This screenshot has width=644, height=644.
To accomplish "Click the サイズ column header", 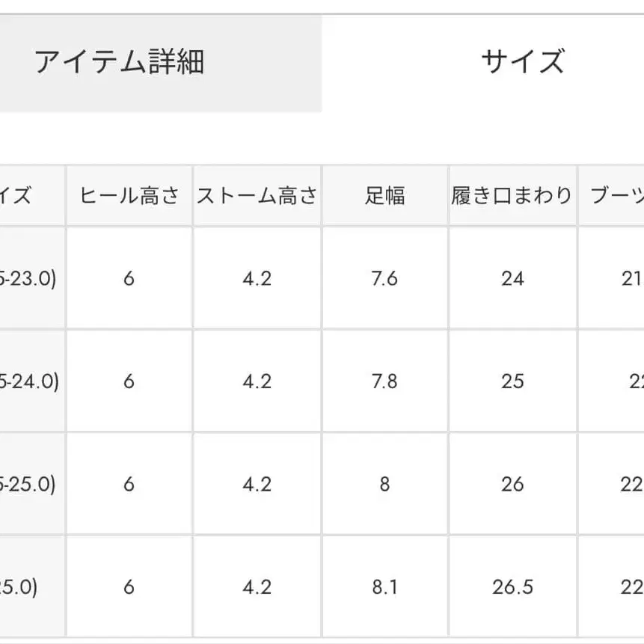I will coord(21,195).
